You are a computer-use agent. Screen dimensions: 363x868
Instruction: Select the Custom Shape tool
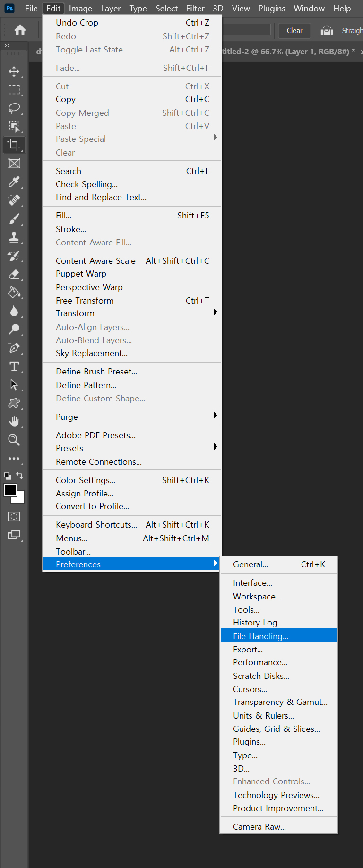(14, 403)
